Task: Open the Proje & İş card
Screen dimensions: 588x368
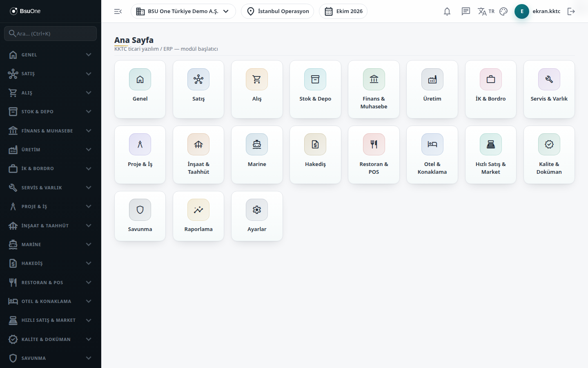Action: point(140,155)
